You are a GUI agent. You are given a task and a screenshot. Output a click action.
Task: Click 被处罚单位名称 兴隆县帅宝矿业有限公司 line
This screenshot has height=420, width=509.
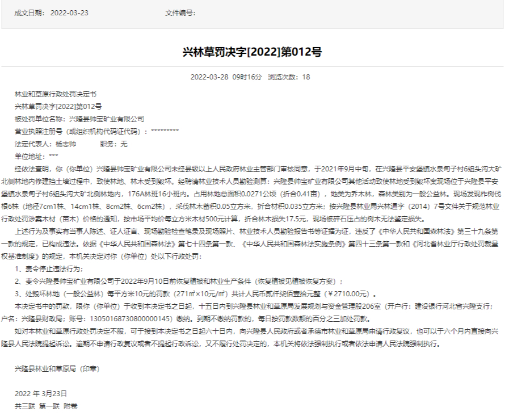79,119
